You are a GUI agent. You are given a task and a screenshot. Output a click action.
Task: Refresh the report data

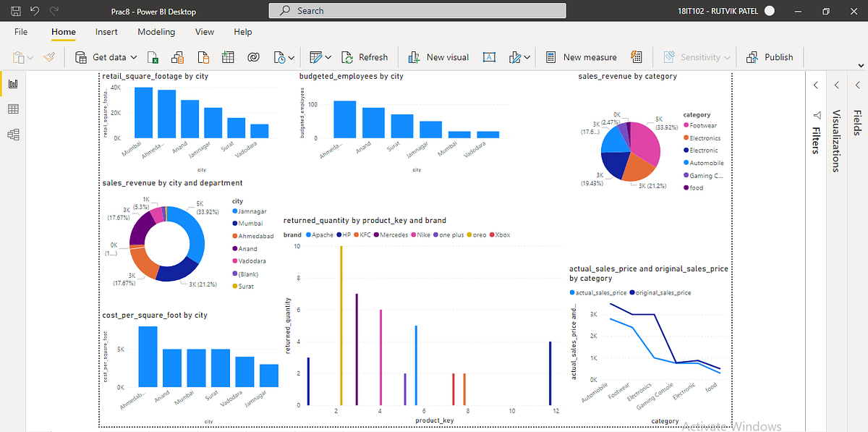pyautogui.click(x=365, y=56)
